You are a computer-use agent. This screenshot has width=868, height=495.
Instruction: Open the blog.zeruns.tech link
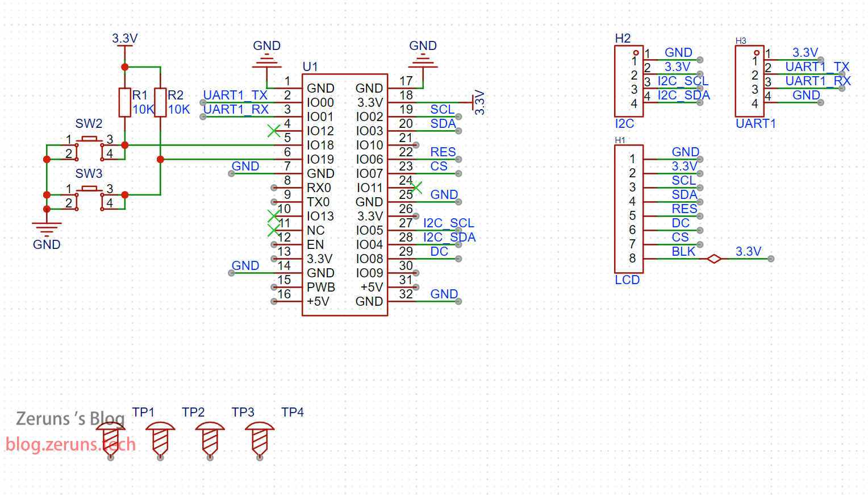click(x=70, y=444)
